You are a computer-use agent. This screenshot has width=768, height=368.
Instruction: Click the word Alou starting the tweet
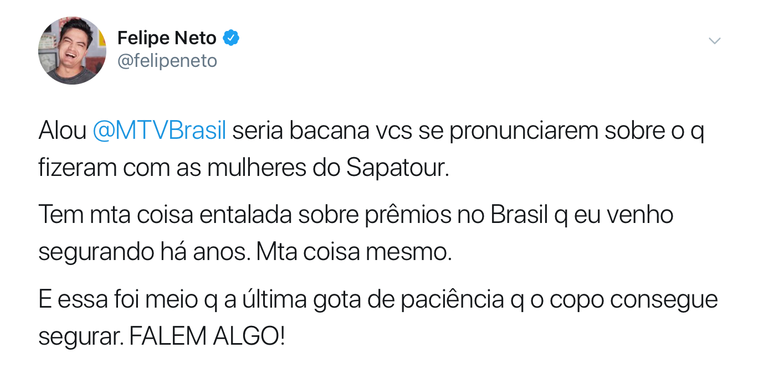click(62, 133)
